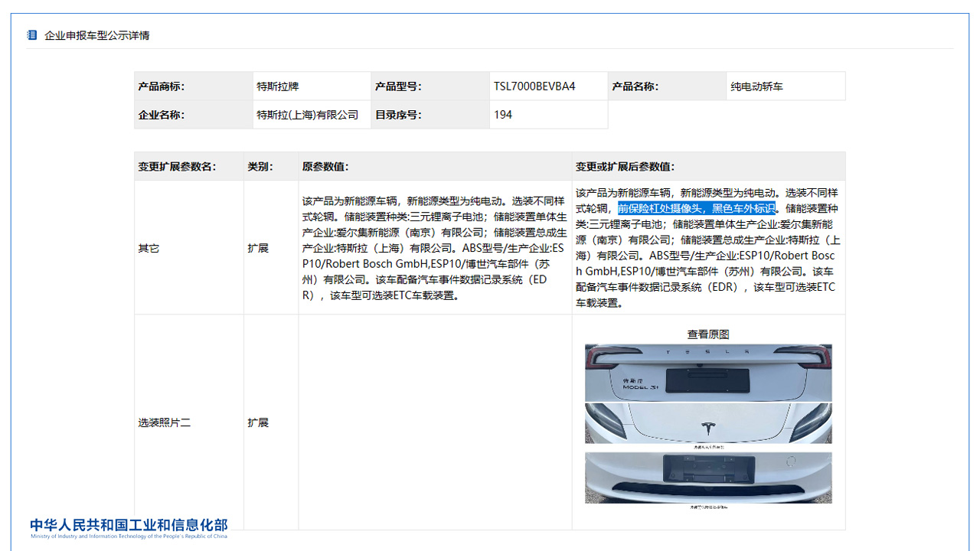Screen dimensions: 980x551
Task: Click the 类别 column header
Action: 271,166
